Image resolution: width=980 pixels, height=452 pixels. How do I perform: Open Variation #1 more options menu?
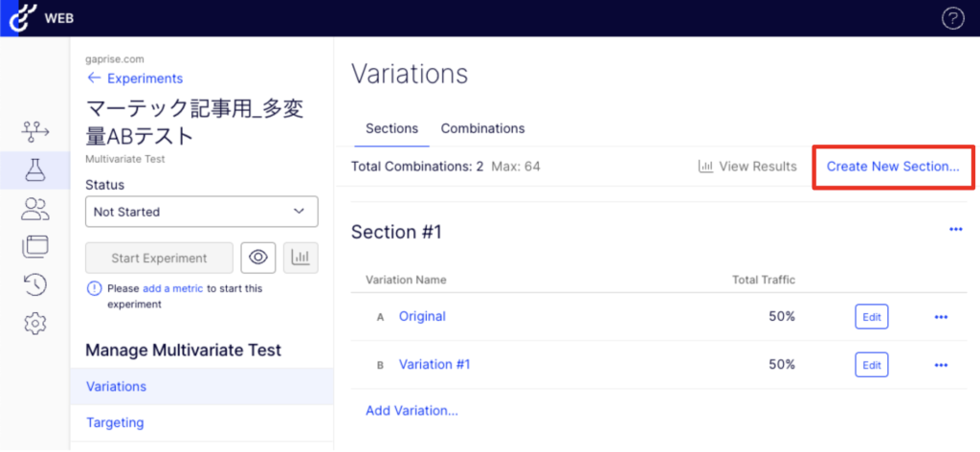pyautogui.click(x=941, y=365)
